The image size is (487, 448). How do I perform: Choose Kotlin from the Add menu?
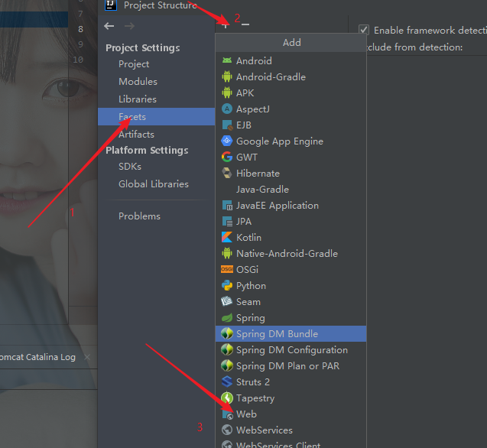(291, 237)
